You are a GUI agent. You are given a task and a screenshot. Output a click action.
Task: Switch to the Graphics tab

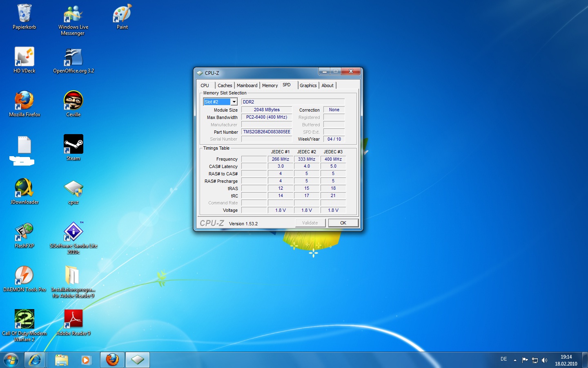(308, 85)
